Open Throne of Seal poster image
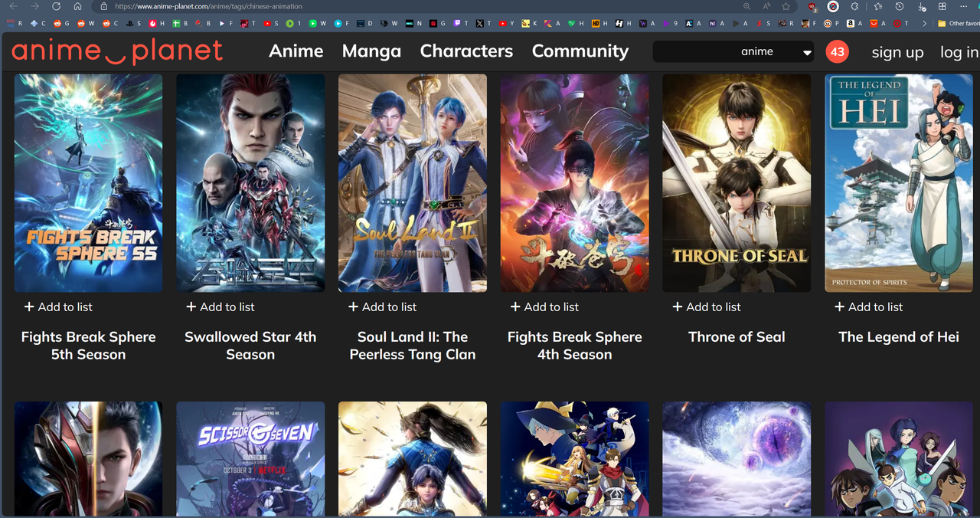Screen dimensions: 980x518 pos(737,183)
